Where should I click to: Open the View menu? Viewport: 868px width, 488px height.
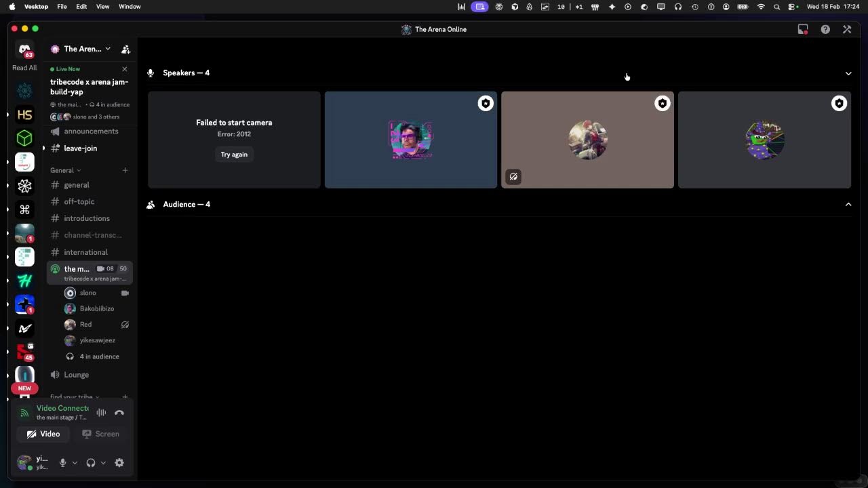[x=102, y=6]
